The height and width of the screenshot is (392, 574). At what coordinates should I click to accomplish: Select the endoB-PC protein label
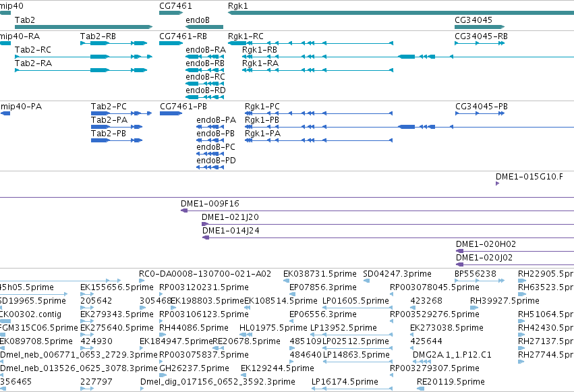pyautogui.click(x=216, y=147)
